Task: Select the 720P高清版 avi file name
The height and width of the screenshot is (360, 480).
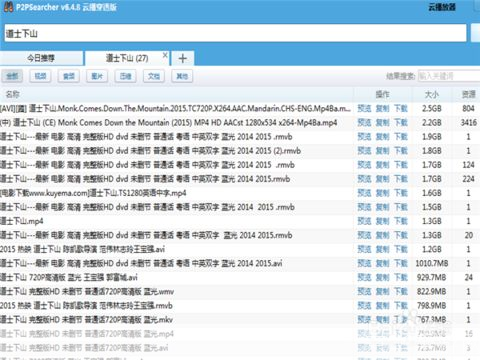Action: 69,277
